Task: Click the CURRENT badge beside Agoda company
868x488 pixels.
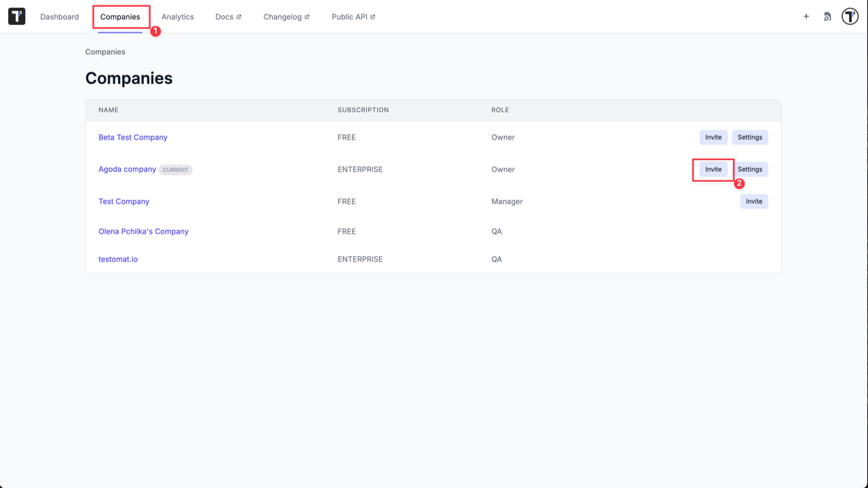Action: [175, 169]
